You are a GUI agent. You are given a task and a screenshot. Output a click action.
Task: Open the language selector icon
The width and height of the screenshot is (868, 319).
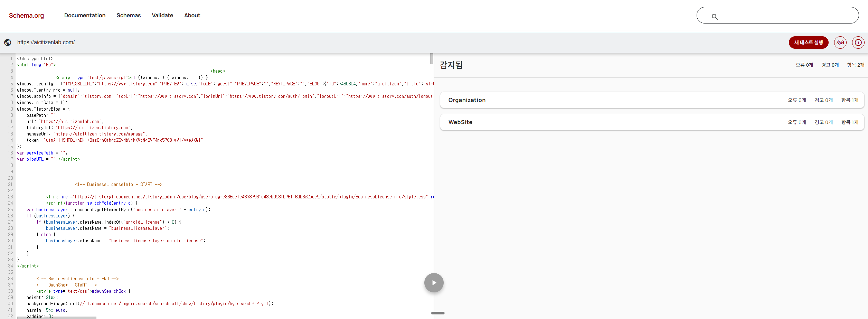click(x=840, y=43)
